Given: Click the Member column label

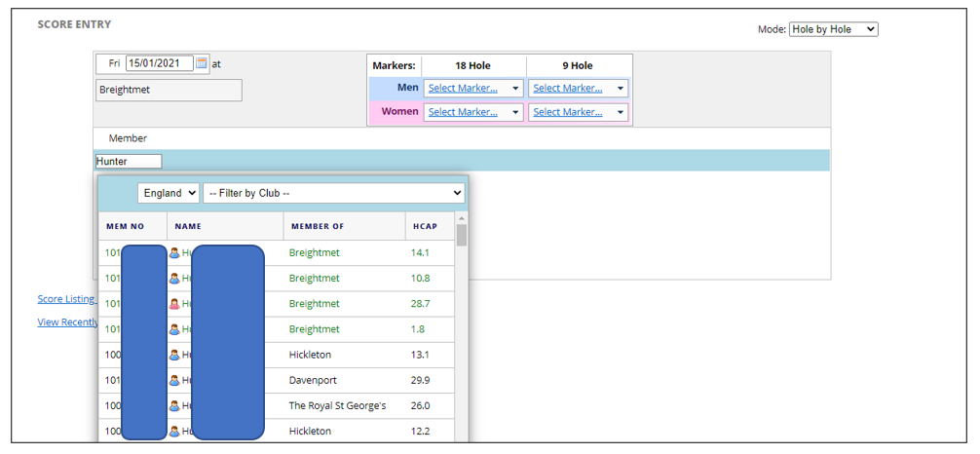Looking at the screenshot, I should tap(129, 138).
